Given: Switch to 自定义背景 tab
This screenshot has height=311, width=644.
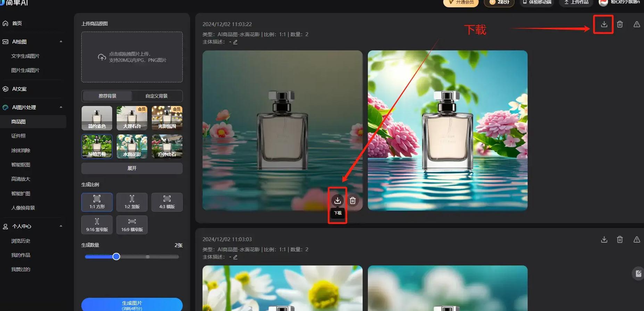Looking at the screenshot, I should pos(157,96).
